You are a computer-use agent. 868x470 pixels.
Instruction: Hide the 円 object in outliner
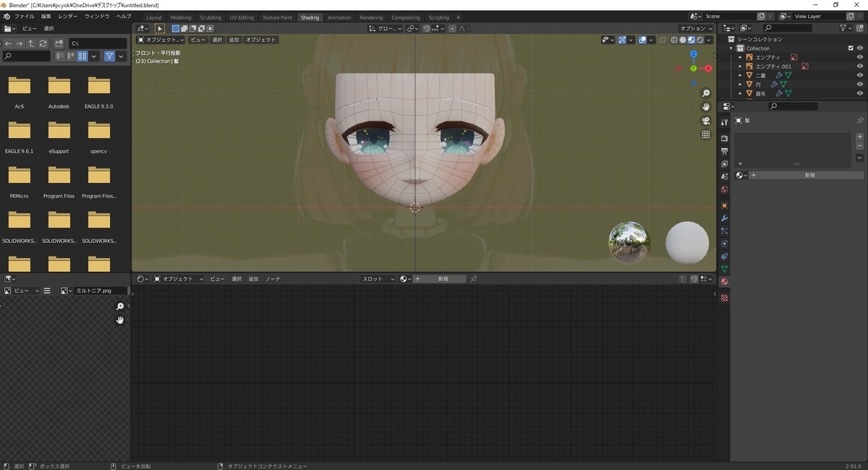tap(860, 85)
